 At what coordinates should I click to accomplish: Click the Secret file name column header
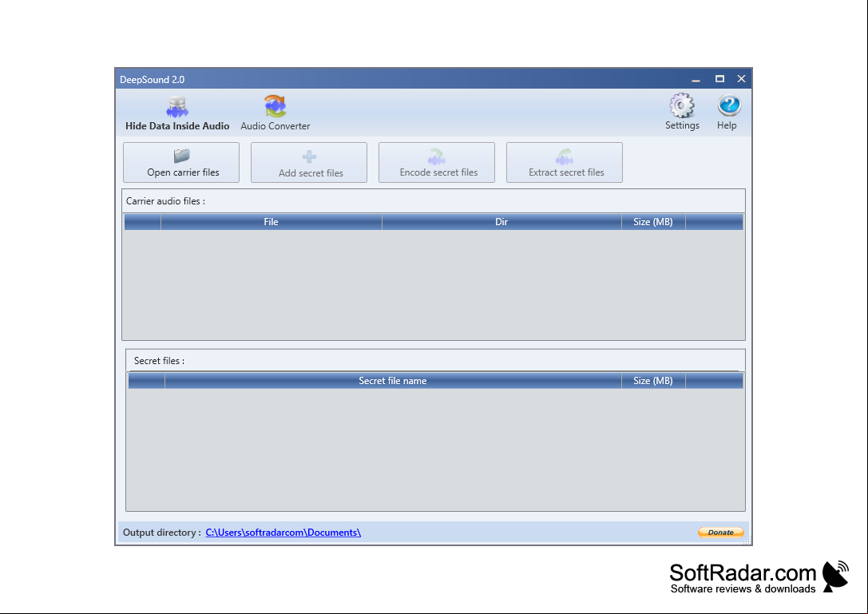coord(393,381)
